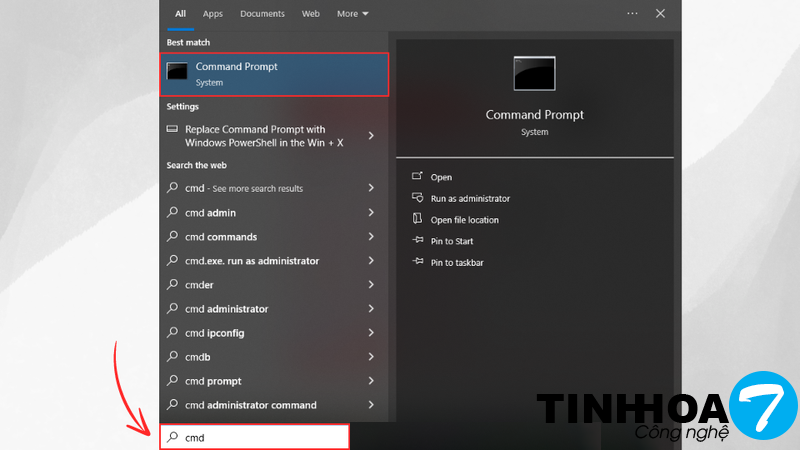Choose 'cmd.exe. run as administrator' suggestion

pyautogui.click(x=252, y=261)
